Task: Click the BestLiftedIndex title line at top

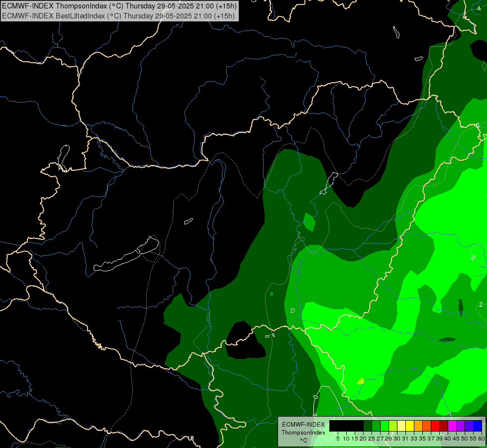Action: 118,16
